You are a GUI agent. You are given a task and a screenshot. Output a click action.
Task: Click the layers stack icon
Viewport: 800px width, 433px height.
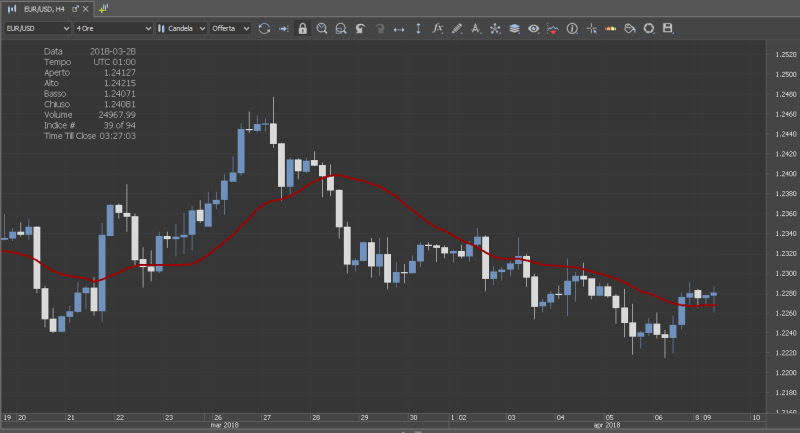(x=514, y=28)
